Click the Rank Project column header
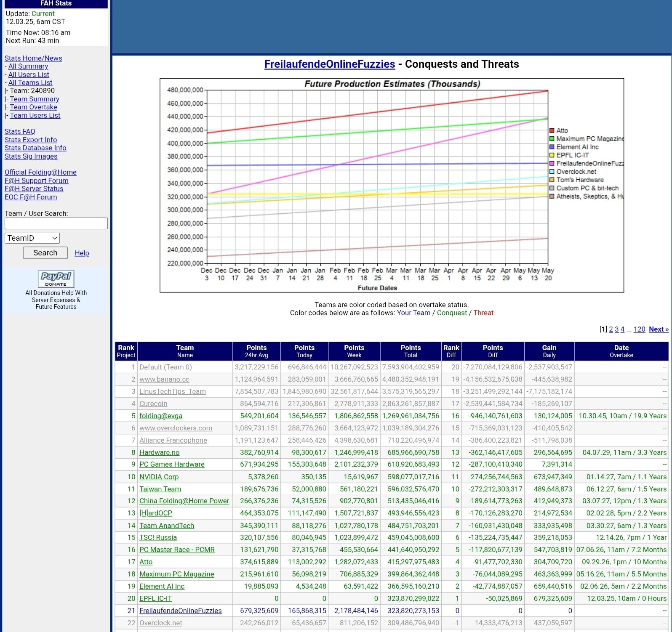This screenshot has width=672, height=632. click(126, 351)
